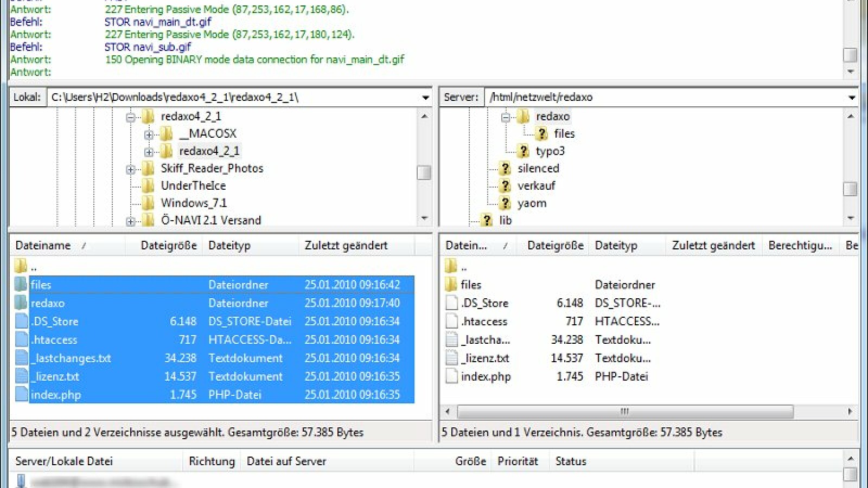The width and height of the screenshot is (868, 488).
Task: Sort local list by Zuletzt geändert
Action: coord(346,246)
